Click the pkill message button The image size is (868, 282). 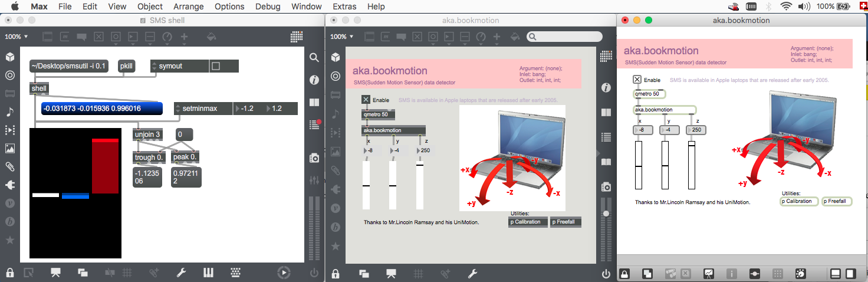coord(126,66)
